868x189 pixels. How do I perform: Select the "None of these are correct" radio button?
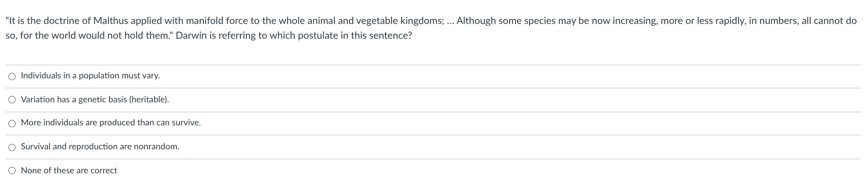pyautogui.click(x=12, y=171)
